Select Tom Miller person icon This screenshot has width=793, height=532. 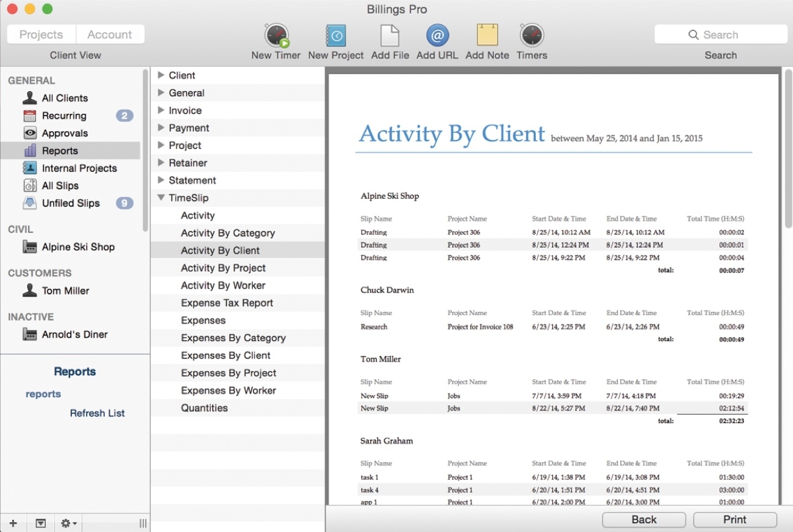30,290
